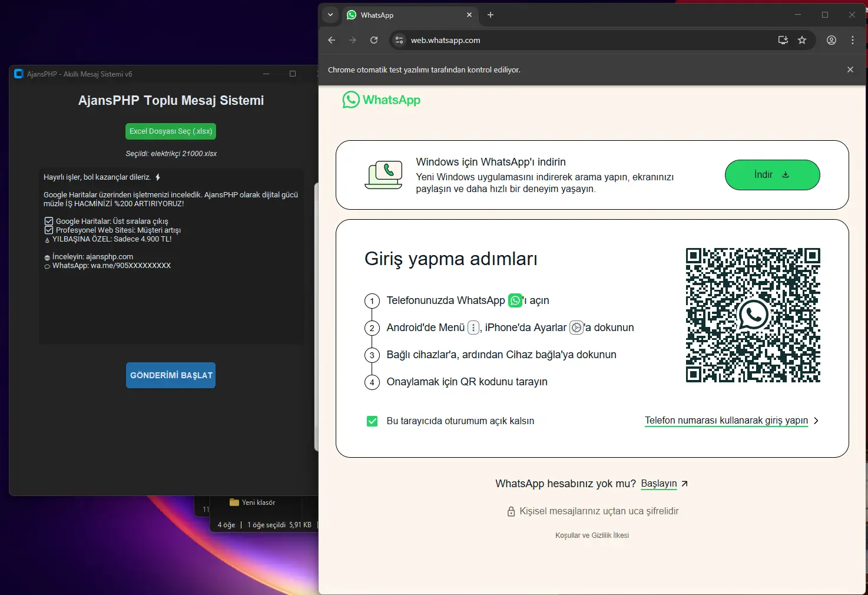Click "Excel Dosyası Seç (.xlsx)" button
This screenshot has height=595, width=868.
171,131
